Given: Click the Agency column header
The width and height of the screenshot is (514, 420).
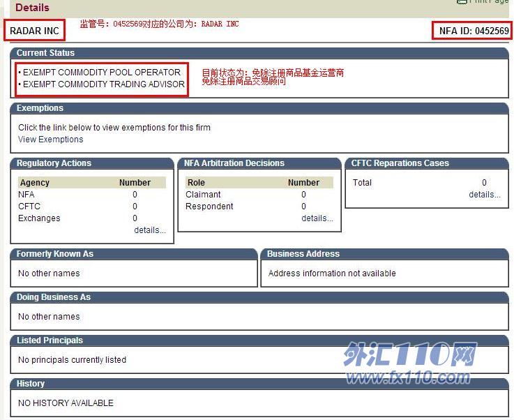Looking at the screenshot, I should [35, 183].
